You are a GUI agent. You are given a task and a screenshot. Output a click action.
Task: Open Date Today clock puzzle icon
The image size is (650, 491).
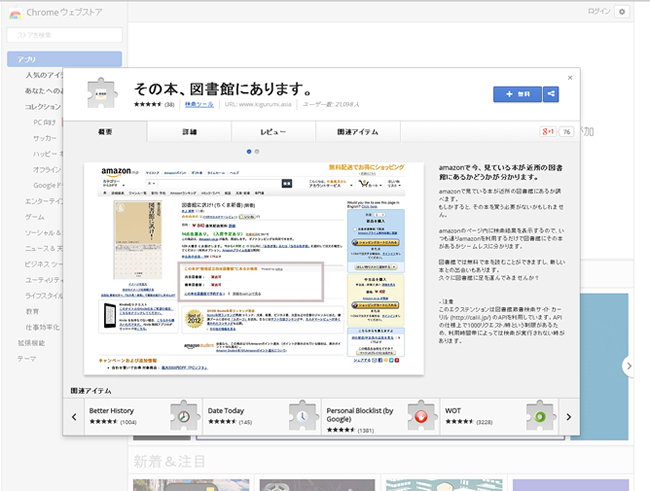click(303, 416)
